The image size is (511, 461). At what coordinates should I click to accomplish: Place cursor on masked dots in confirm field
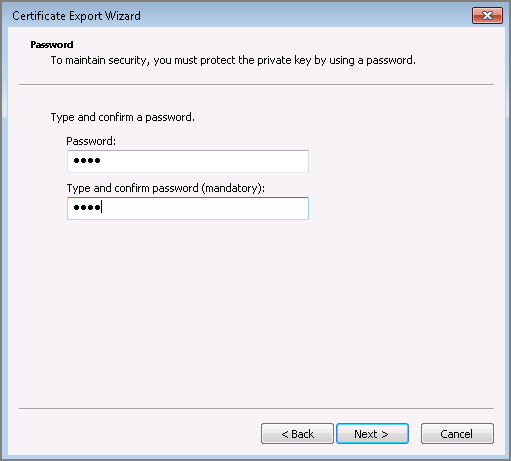(x=87, y=208)
